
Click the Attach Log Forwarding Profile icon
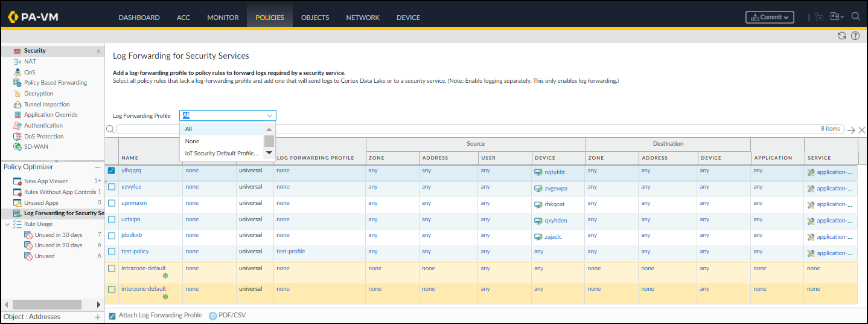(112, 316)
